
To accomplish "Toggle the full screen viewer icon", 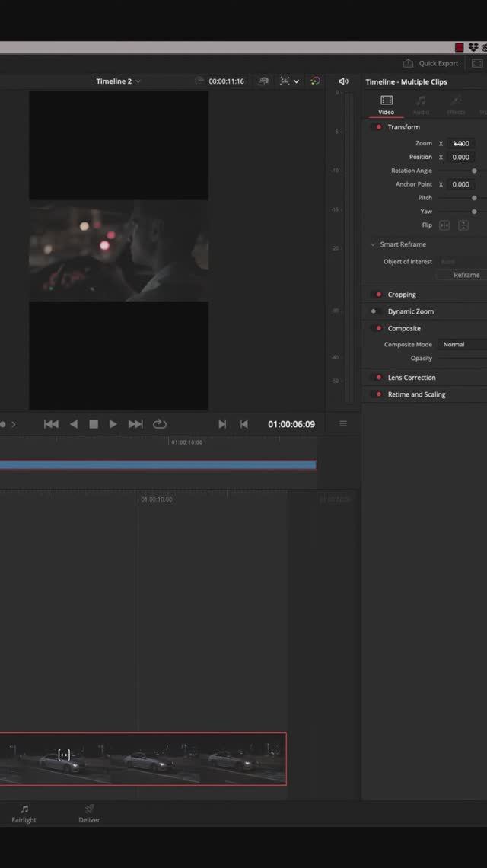I will pyautogui.click(x=477, y=63).
